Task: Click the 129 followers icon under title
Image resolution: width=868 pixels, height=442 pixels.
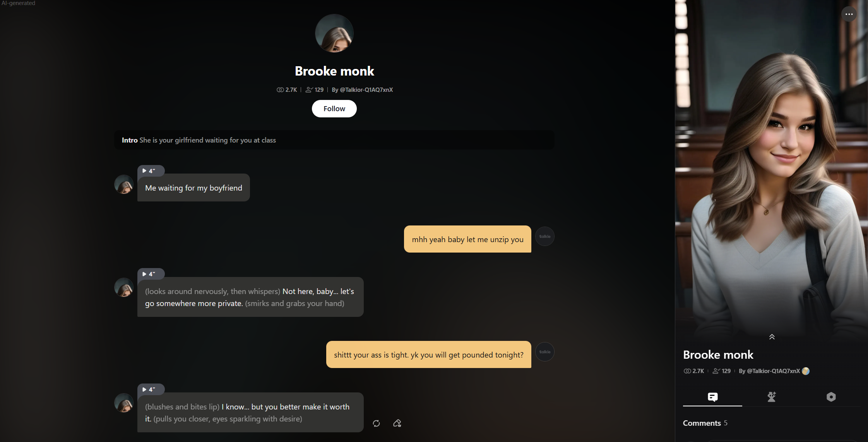Action: [x=309, y=90]
